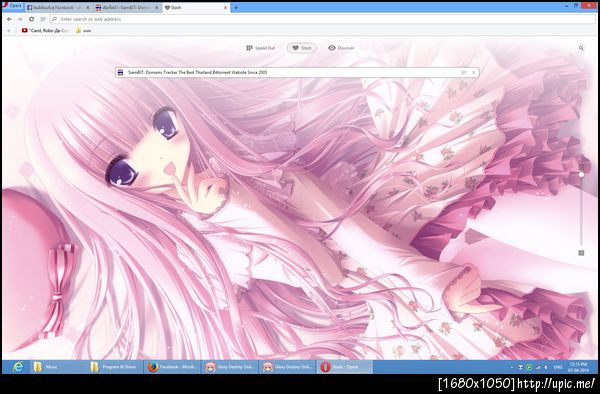This screenshot has width=600, height=394.
Task: Open the Discover view
Action: point(341,48)
